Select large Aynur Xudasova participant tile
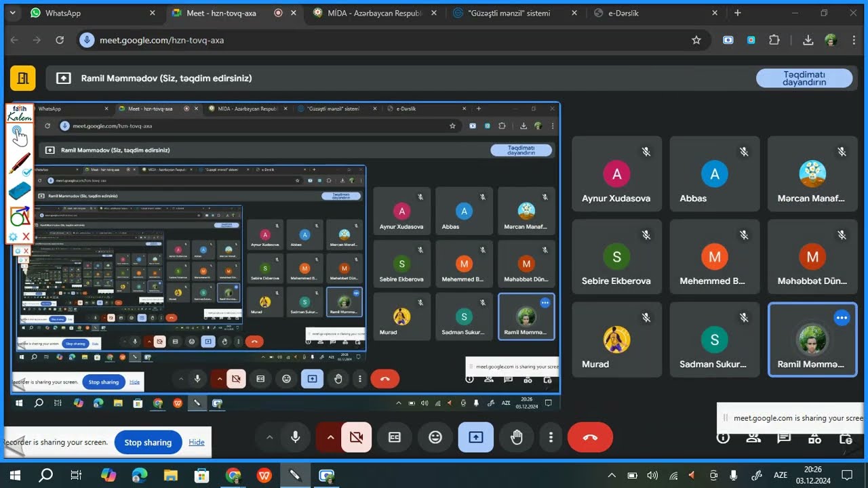Image resolution: width=868 pixels, height=488 pixels. (x=616, y=174)
